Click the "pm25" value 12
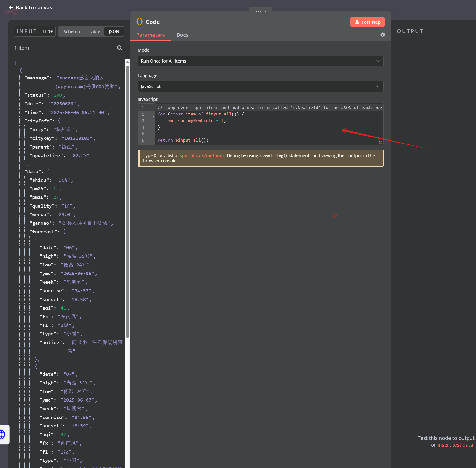This screenshot has height=468, width=476. (56, 188)
